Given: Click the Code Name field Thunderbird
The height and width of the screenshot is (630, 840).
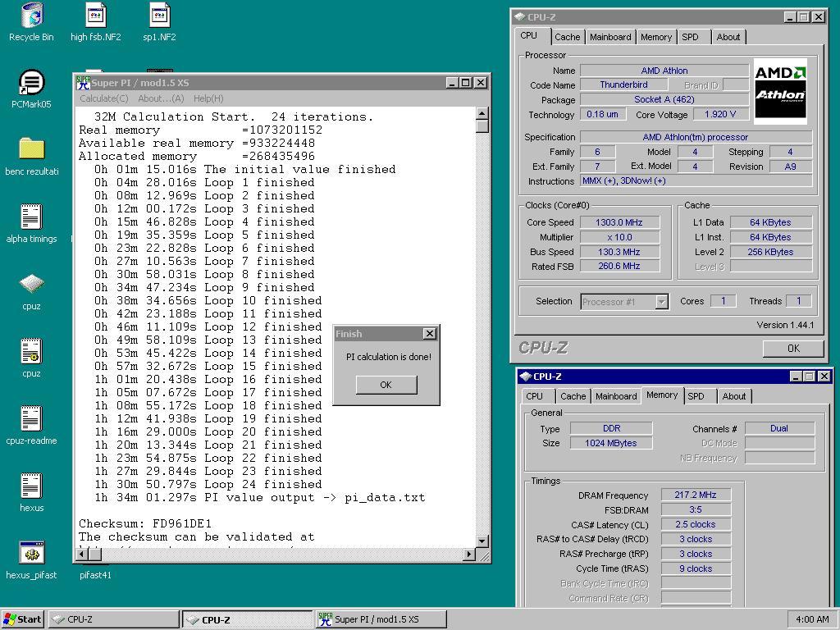Looking at the screenshot, I should (623, 84).
